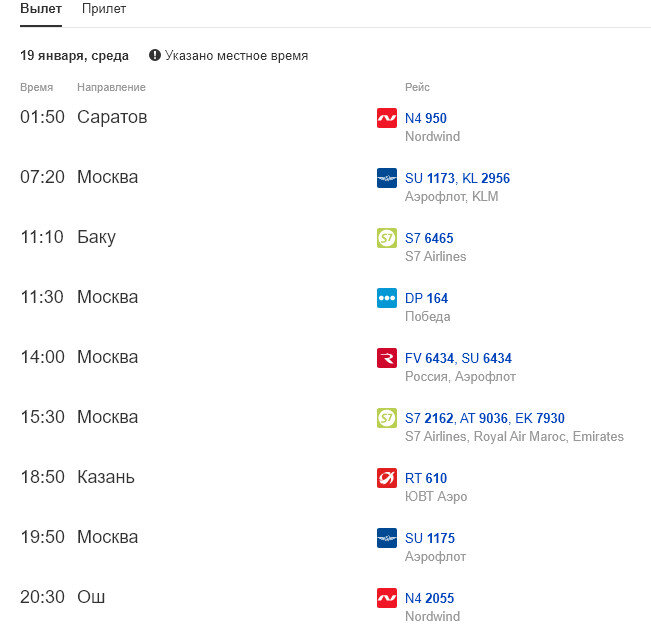Open flight link N4 950
Screen dimensions: 651x627
pos(425,118)
